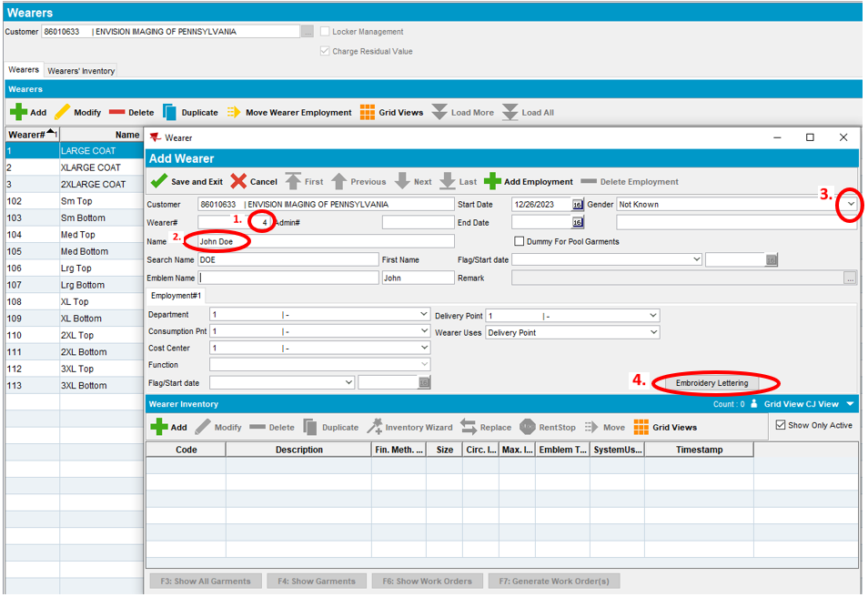Click Move Wearer Employment arrow icon
Viewport: 868px width, 597px height.
click(x=233, y=113)
